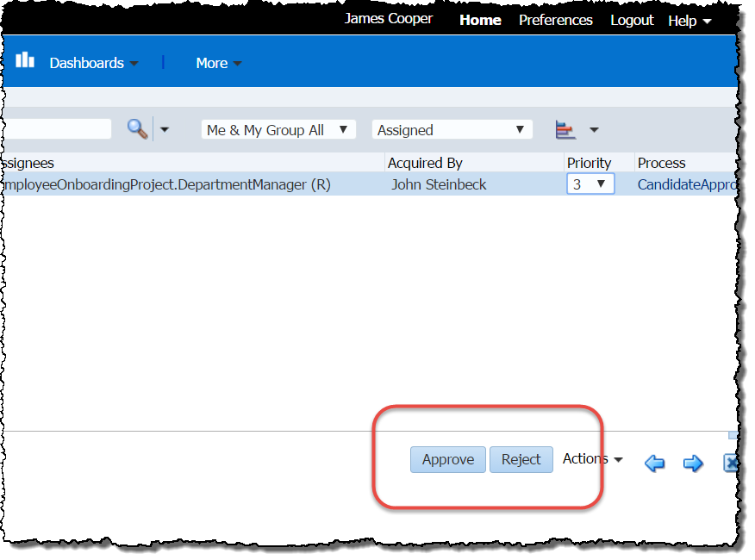The image size is (755, 560).
Task: Expand the More menu
Action: [x=218, y=63]
